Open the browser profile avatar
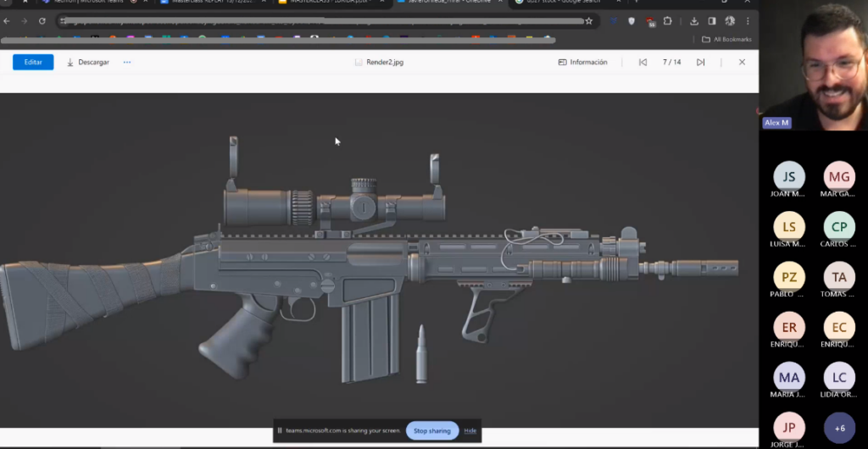868x449 pixels. [x=730, y=21]
